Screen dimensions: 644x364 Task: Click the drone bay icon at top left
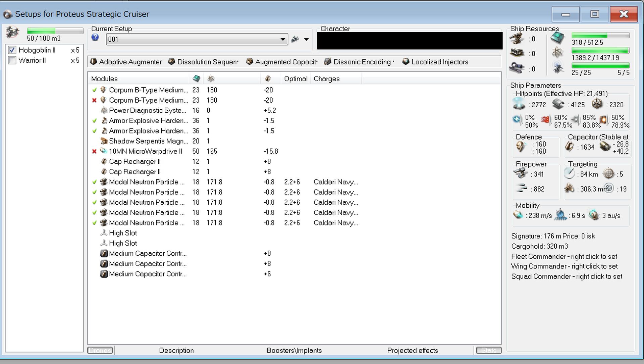click(13, 33)
